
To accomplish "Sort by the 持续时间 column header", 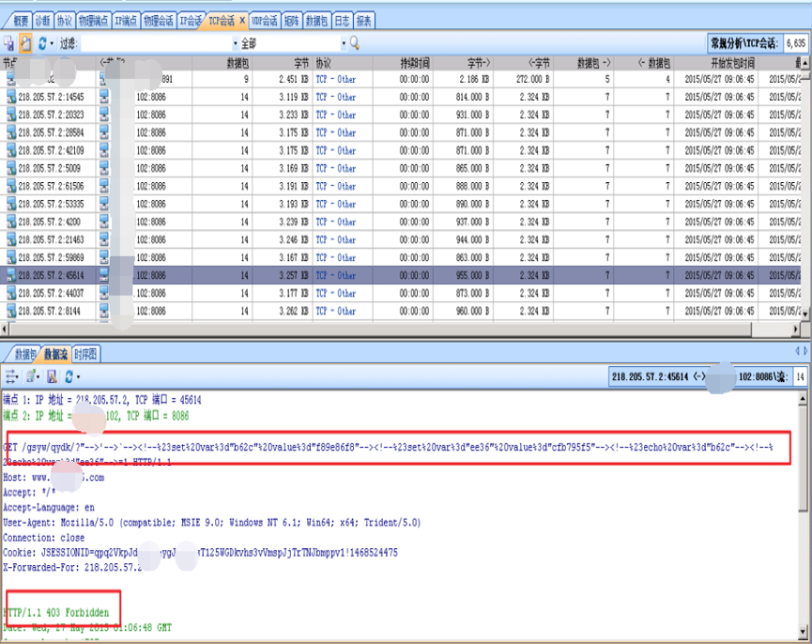I will 414,63.
